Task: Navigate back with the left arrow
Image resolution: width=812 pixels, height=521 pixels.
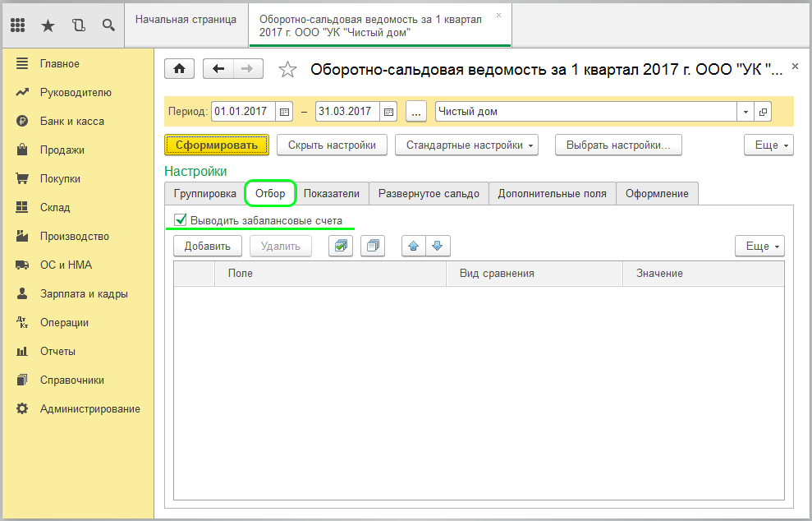Action: [x=218, y=69]
